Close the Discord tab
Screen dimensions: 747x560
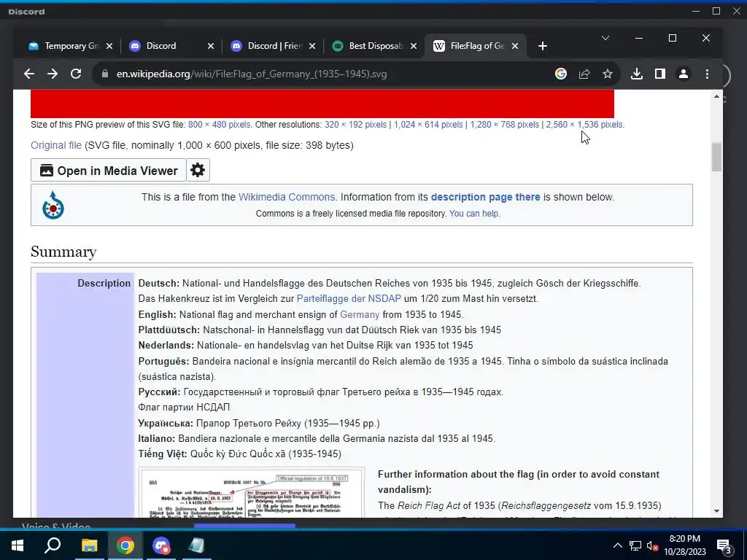pyautogui.click(x=211, y=46)
